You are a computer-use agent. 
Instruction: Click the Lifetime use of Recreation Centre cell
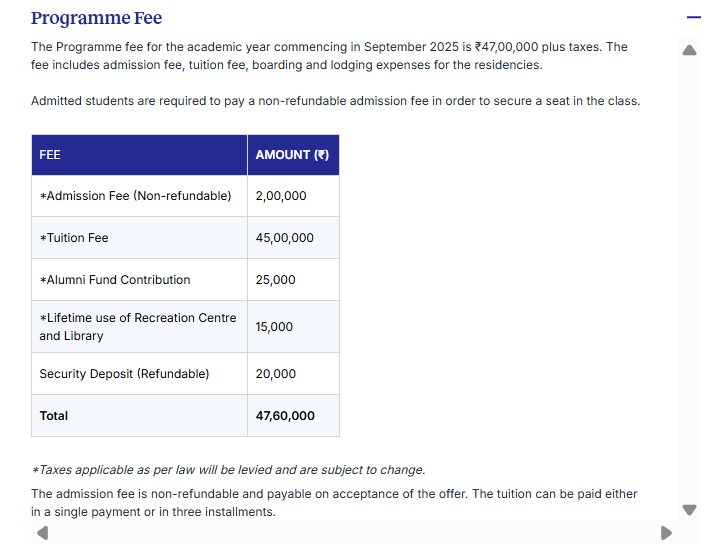click(138, 327)
